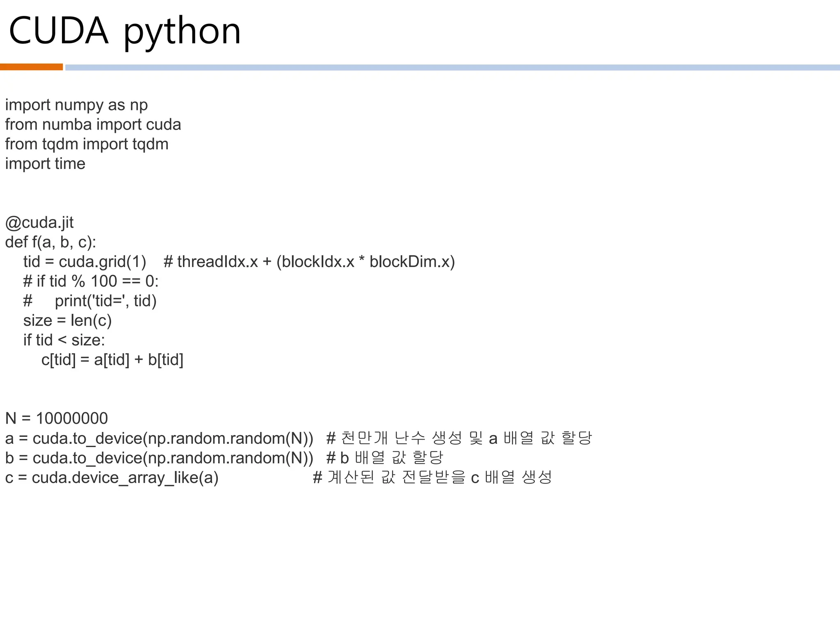Click the light blue horizontal divider line
Image resolution: width=840 pixels, height=630 pixels.
[451, 67]
